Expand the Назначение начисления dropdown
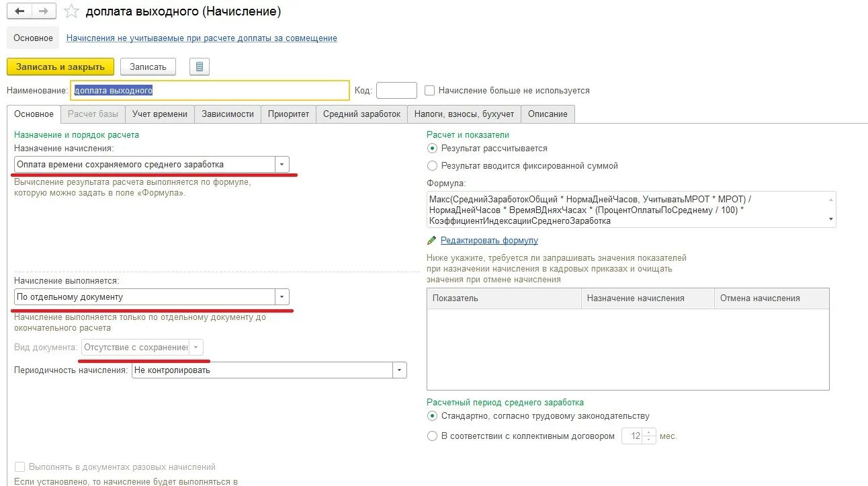Screen dimensions: 868x486 [x=282, y=164]
